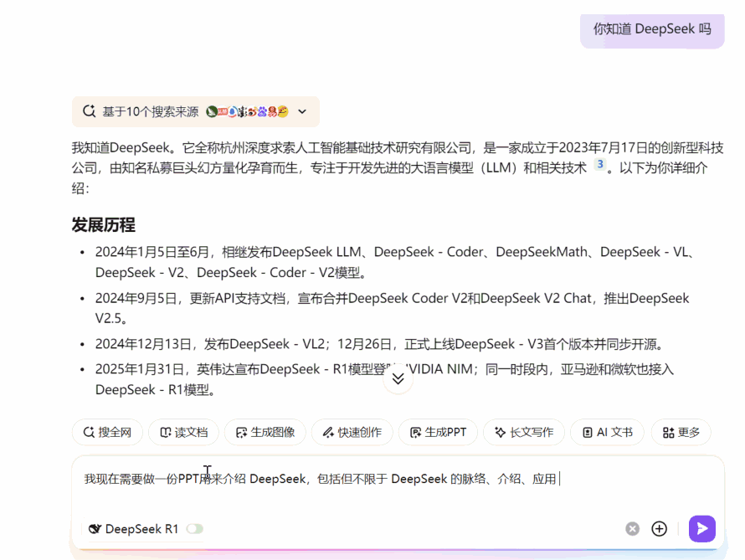Click the user message bubble 你知道 DeepSeek 吗

[x=652, y=29]
